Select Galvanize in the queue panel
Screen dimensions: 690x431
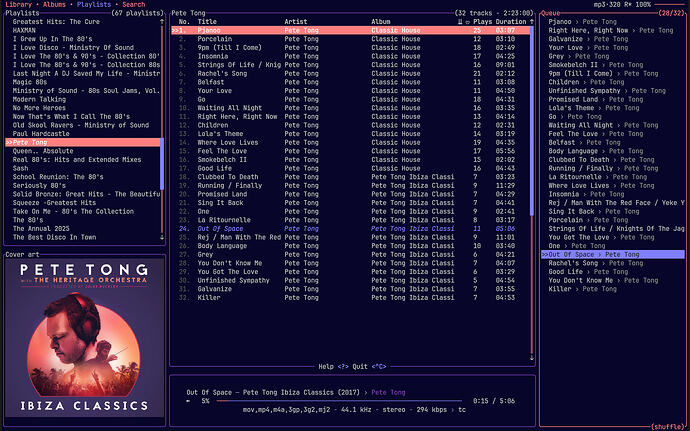pyautogui.click(x=565, y=38)
